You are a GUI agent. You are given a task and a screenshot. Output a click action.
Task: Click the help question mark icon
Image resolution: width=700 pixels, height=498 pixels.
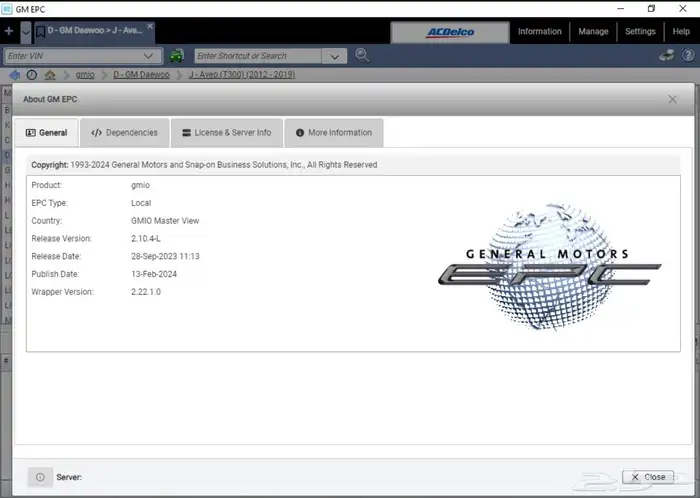687,56
